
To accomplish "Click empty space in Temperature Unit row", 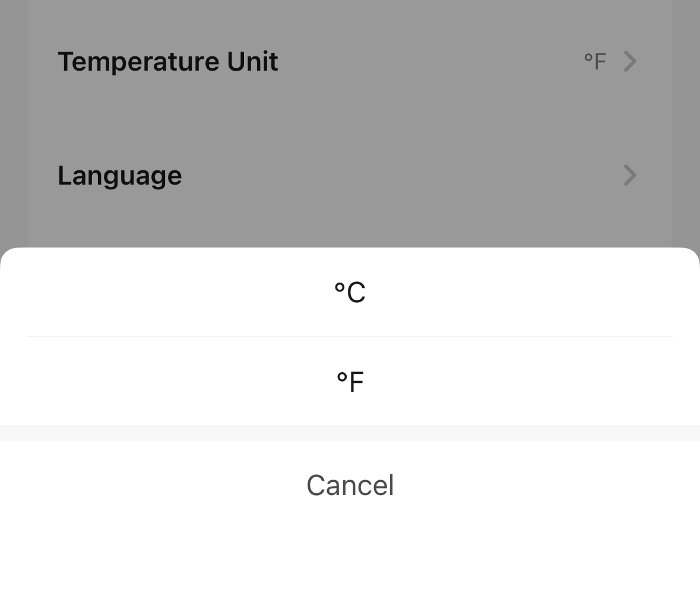I will tap(427, 62).
